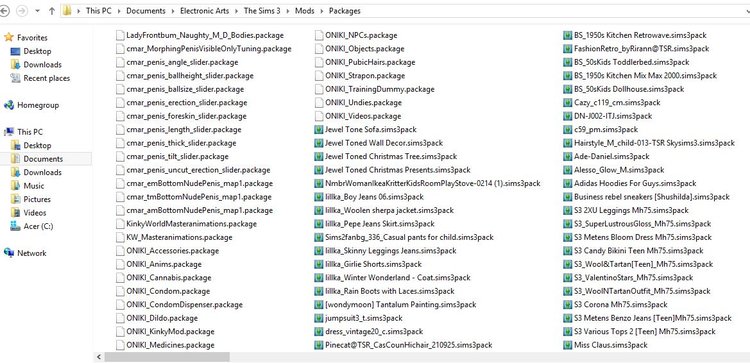750x363 pixels.
Task: Click the Forward navigation arrow
Action: [21, 11]
